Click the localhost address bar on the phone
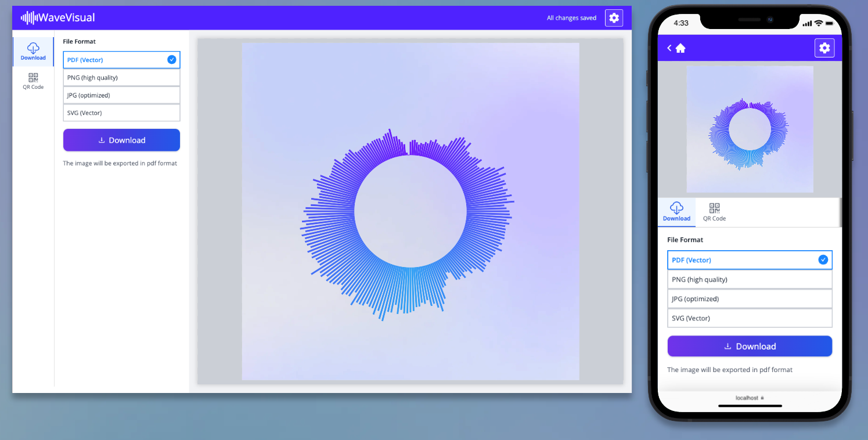 (749, 398)
